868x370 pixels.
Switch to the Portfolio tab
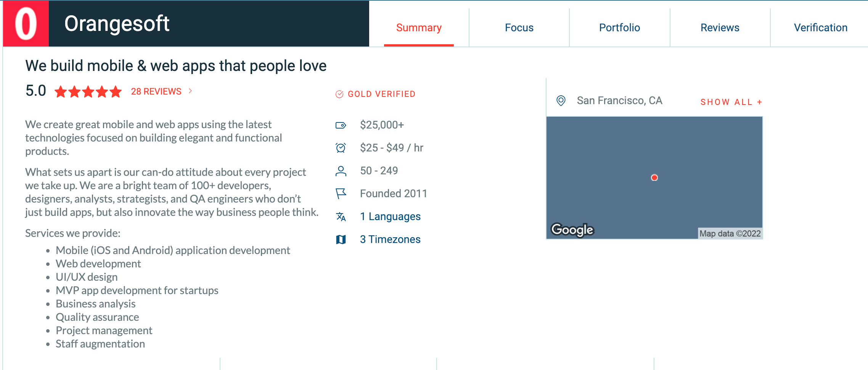[619, 27]
